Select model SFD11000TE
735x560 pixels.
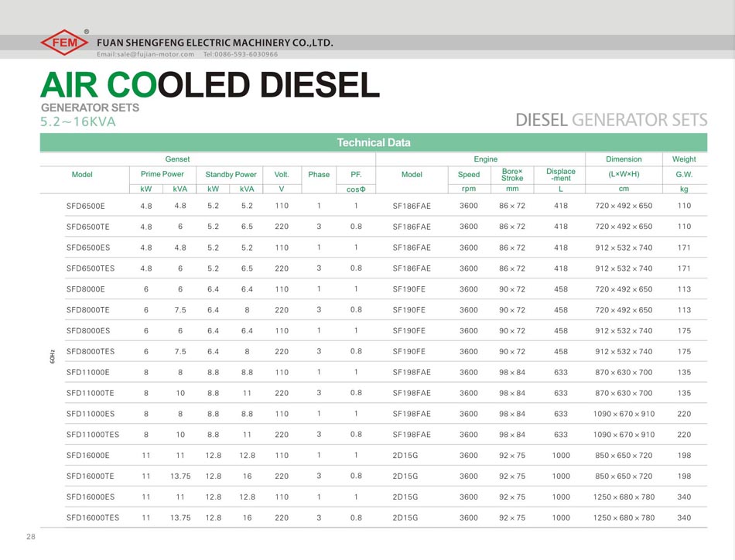point(90,393)
